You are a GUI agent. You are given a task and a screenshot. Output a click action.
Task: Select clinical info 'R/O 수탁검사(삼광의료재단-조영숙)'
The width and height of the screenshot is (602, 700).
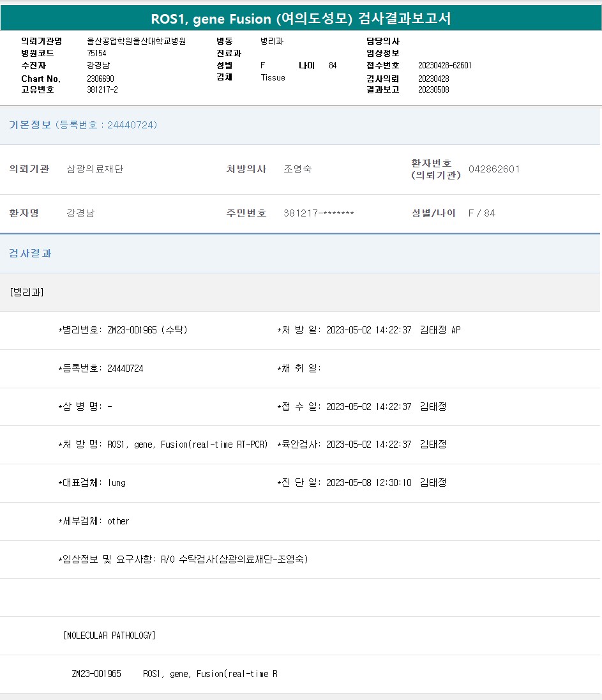pos(234,559)
